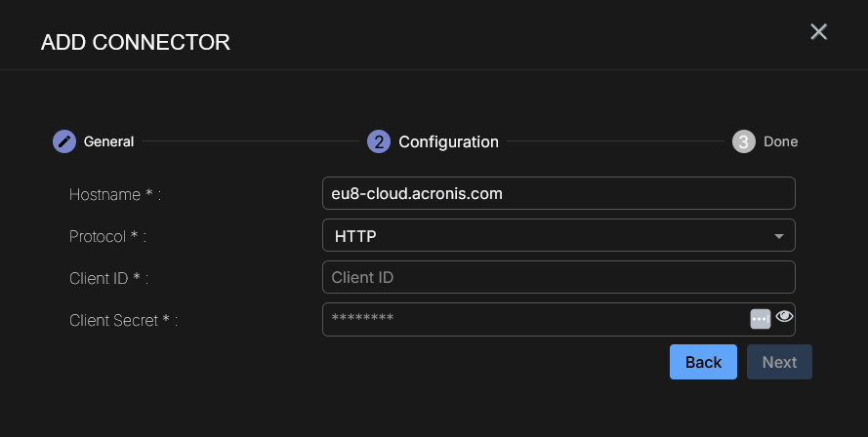Go to the General step label

point(108,141)
